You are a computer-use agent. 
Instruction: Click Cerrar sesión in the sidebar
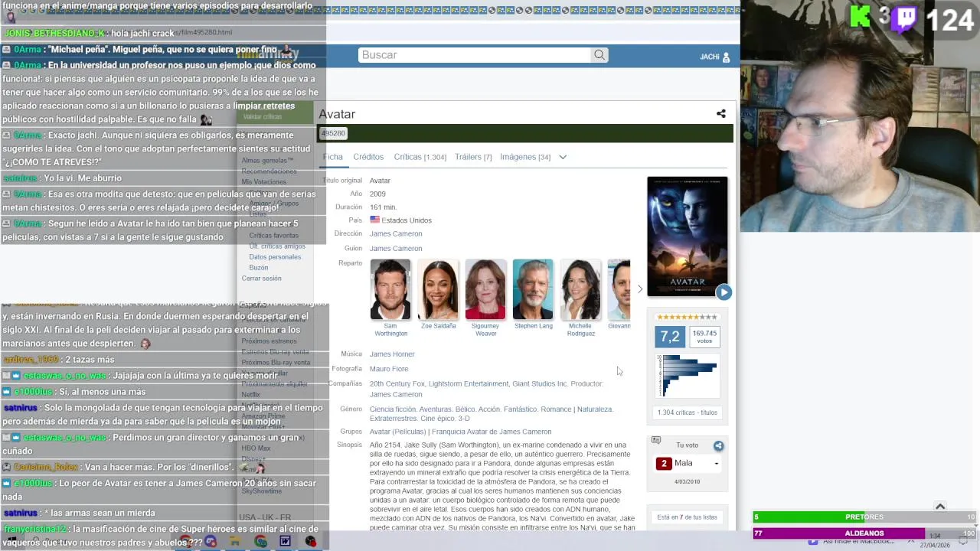click(262, 279)
